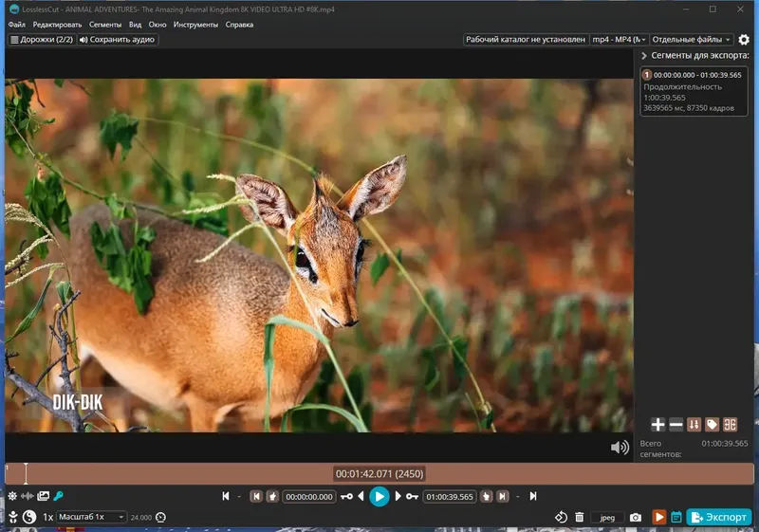Toggle Сохранить аудио audio option
Viewport: 759px width, 532px height.
[117, 40]
